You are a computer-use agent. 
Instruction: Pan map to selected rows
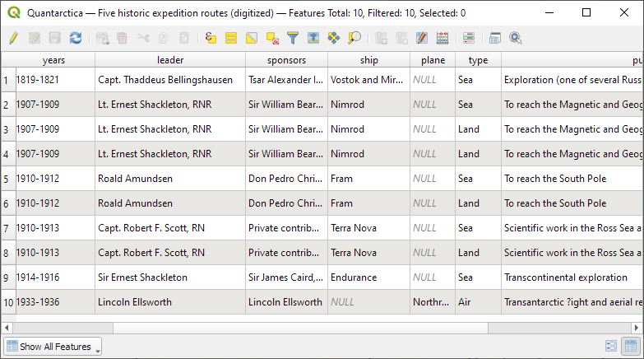click(334, 38)
